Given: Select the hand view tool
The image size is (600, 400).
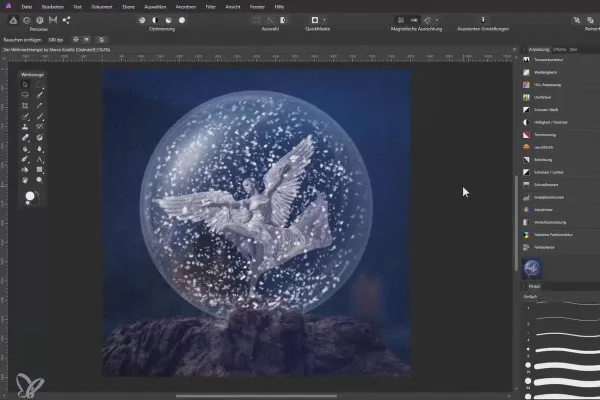Looking at the screenshot, I should point(25,180).
